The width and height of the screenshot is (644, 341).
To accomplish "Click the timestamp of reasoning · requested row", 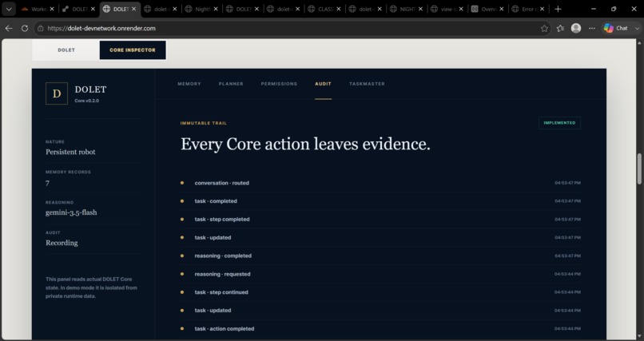I will (x=567, y=274).
